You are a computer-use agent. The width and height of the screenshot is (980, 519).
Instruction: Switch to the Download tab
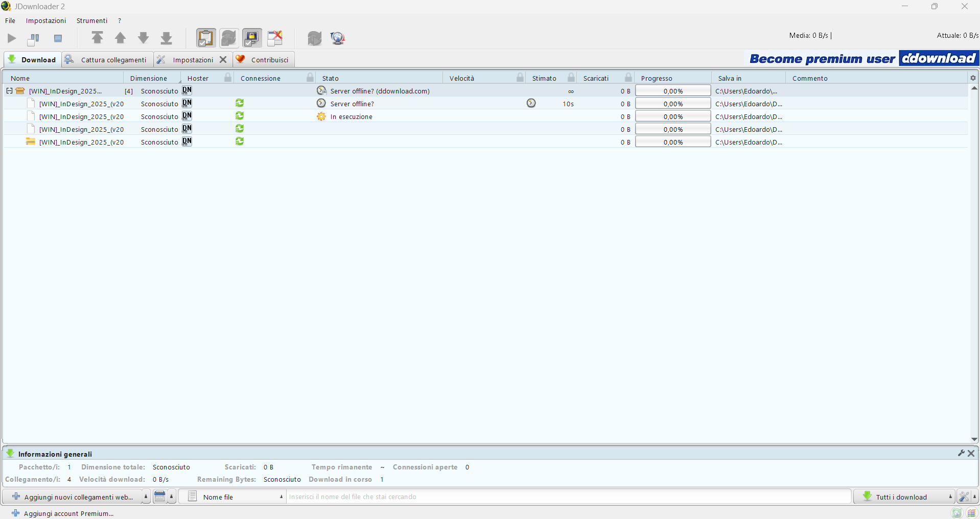click(33, 59)
